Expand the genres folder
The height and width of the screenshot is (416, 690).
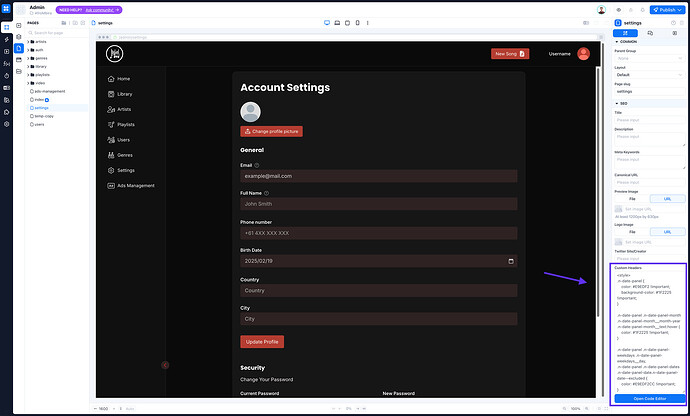click(x=28, y=58)
